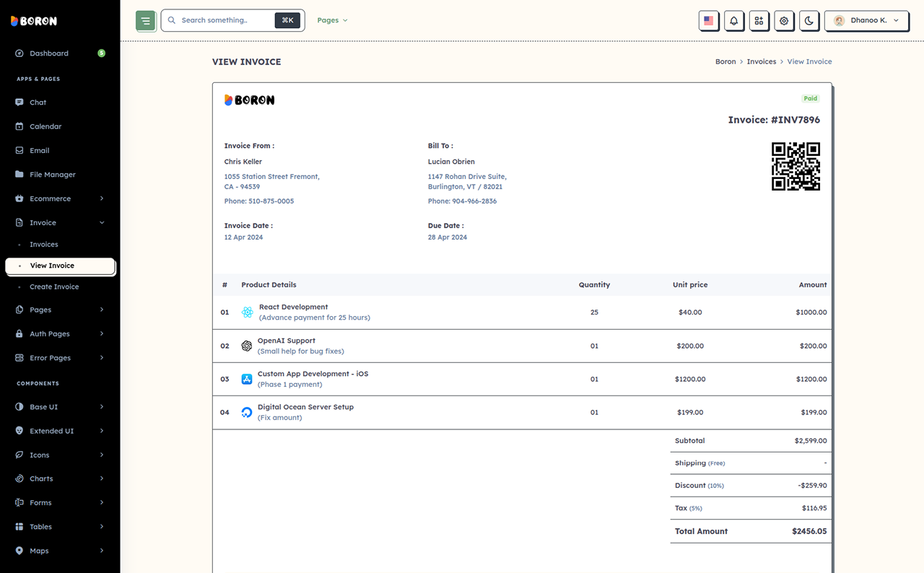Select Create Invoice in the sidebar
Image resolution: width=924 pixels, height=573 pixels.
click(x=54, y=287)
